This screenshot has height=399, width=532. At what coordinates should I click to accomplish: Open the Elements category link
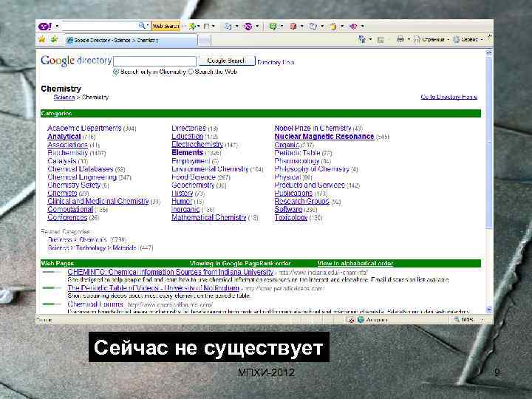point(187,152)
